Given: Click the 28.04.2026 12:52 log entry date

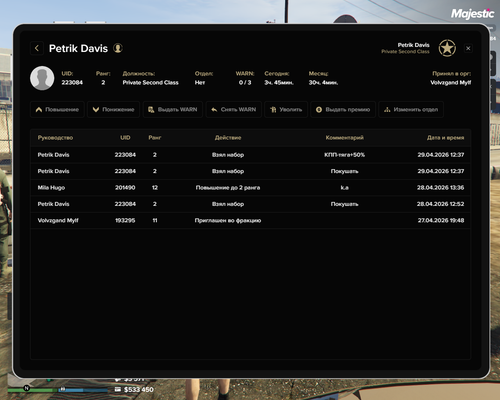Looking at the screenshot, I should coord(440,204).
